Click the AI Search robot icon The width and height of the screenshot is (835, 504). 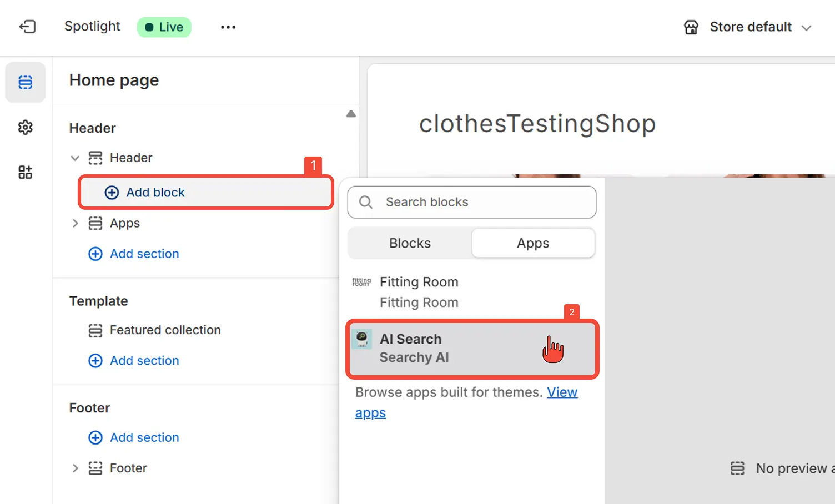[362, 339]
